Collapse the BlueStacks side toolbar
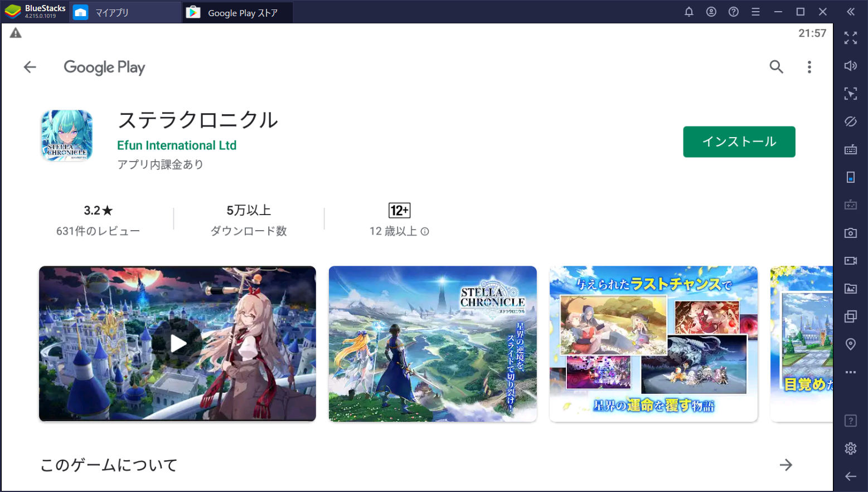This screenshot has height=492, width=868. pos(851,12)
